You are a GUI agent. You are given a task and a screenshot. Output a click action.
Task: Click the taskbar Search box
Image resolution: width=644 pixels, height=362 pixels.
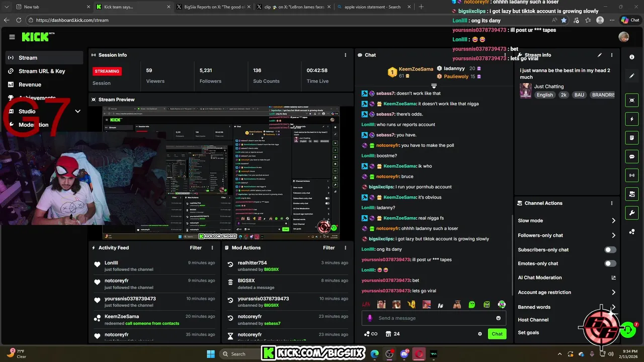pyautogui.click(x=239, y=354)
